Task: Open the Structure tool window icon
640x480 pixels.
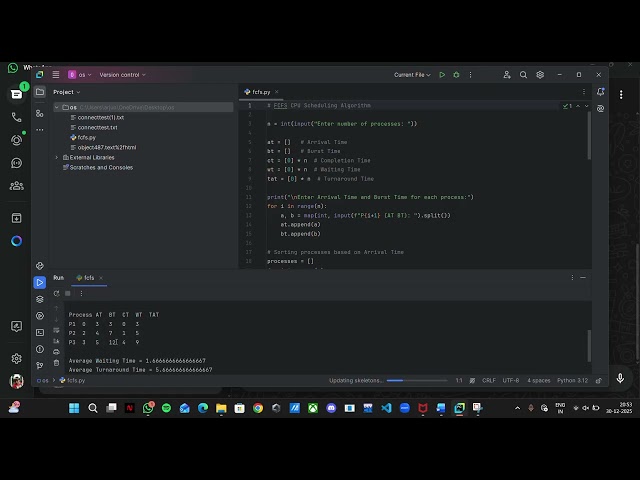Action: pyautogui.click(x=40, y=113)
